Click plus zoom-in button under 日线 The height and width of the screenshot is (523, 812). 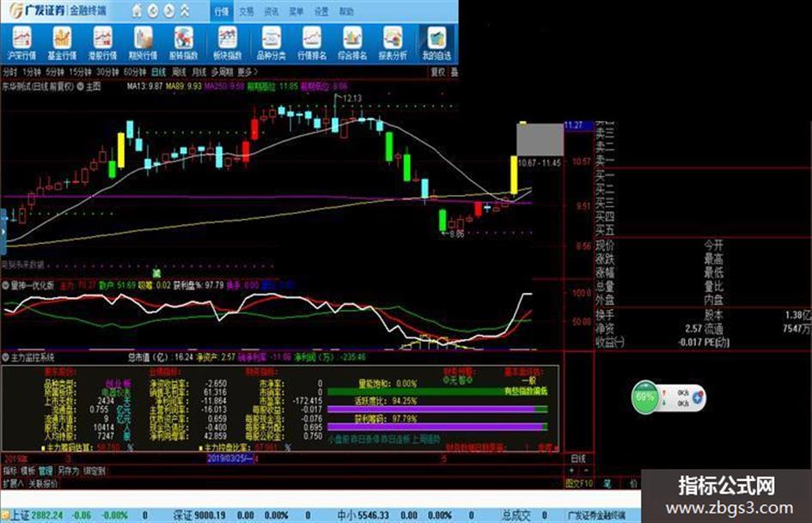[x=571, y=471]
